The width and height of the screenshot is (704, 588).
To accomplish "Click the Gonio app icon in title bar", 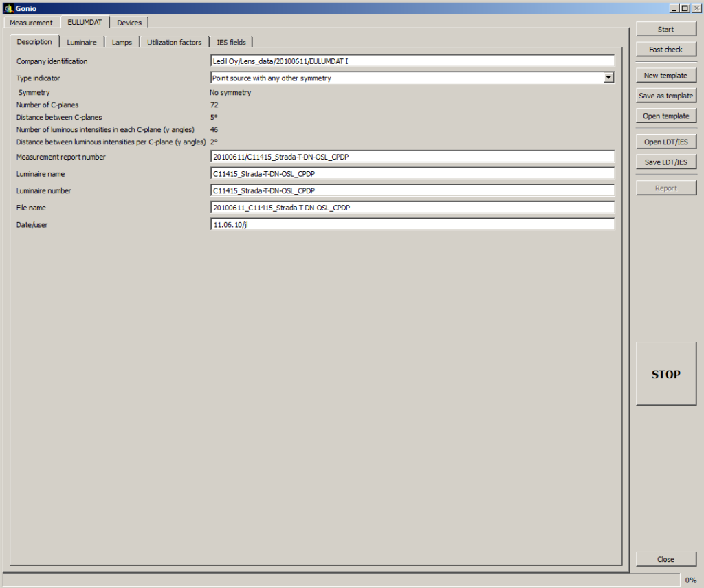I will 8,8.
